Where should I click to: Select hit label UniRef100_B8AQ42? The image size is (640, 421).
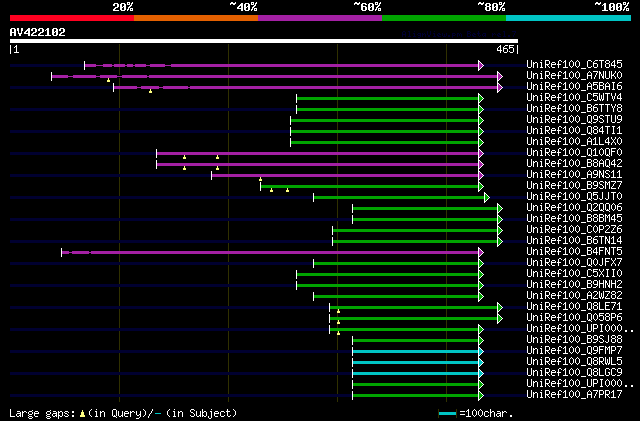[x=574, y=164]
